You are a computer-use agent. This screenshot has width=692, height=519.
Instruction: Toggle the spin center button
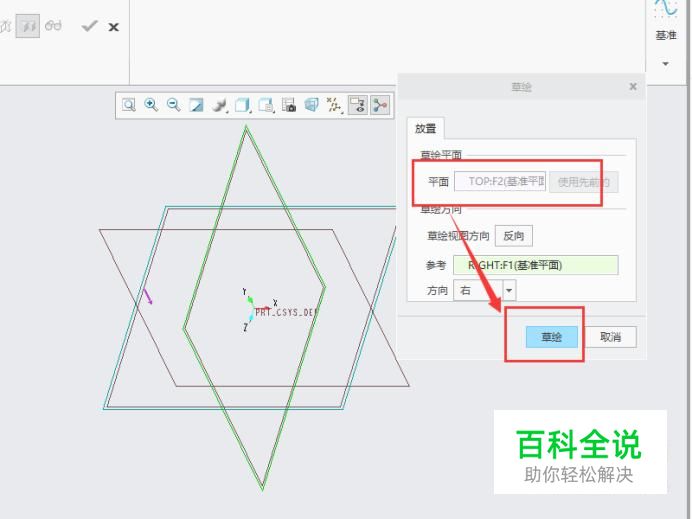(380, 105)
